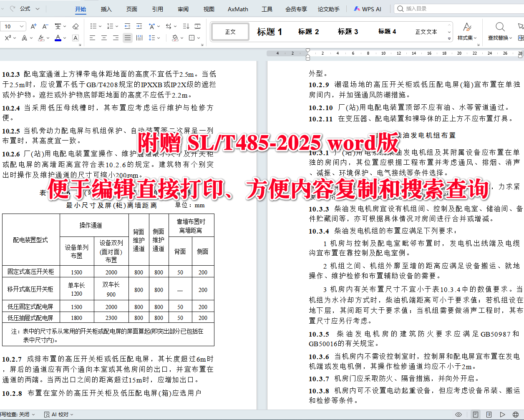Expand the bullet list style dropdown arrow
Viewport: 524px width, 420px height.
(x=100, y=26)
